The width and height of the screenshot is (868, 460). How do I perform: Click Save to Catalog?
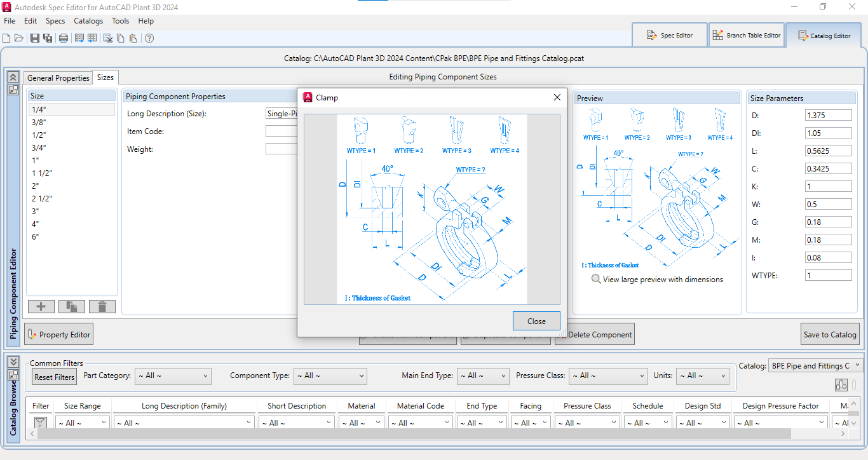(x=830, y=334)
